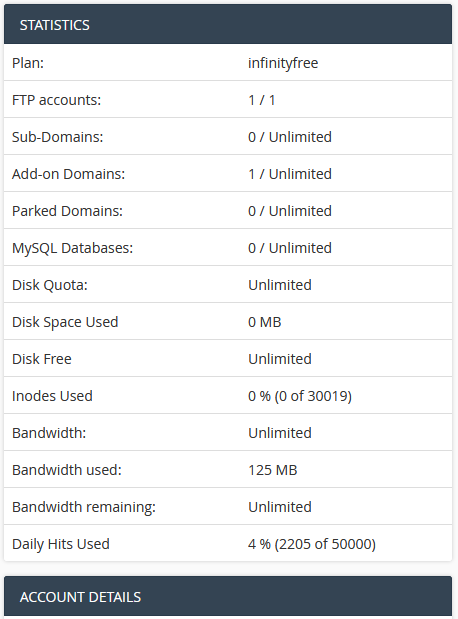Select the FTP accounts 1 / 1 value
Image resolution: width=458 pixels, height=619 pixels.
click(x=261, y=100)
